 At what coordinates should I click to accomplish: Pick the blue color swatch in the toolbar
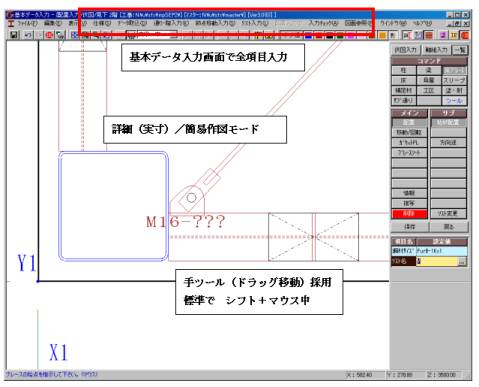click(308, 35)
